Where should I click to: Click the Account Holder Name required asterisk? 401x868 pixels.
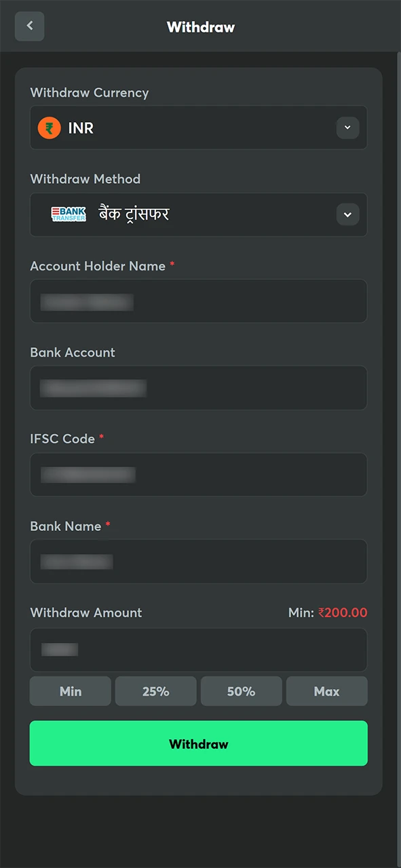[x=172, y=265]
